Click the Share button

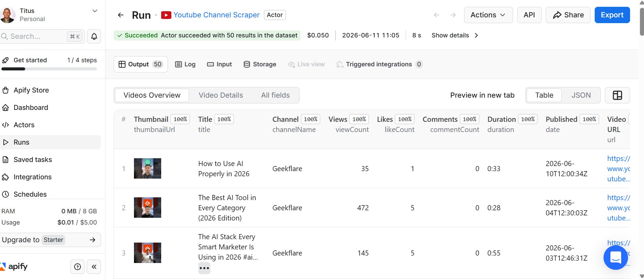click(x=568, y=15)
